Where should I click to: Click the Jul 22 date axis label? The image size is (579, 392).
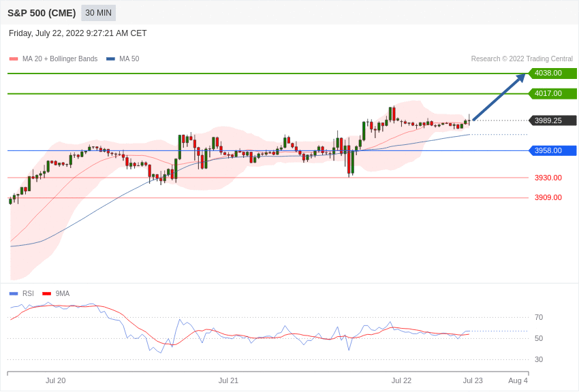401,380
